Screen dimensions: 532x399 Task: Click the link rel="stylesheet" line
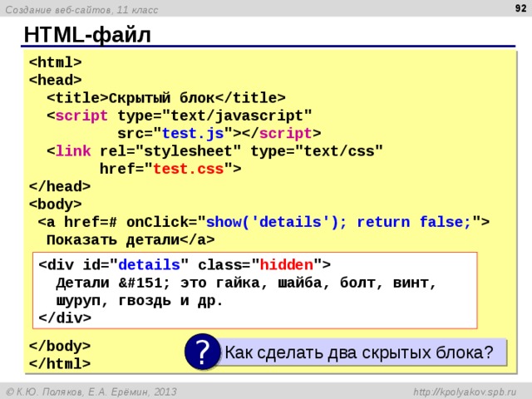[x=214, y=151]
